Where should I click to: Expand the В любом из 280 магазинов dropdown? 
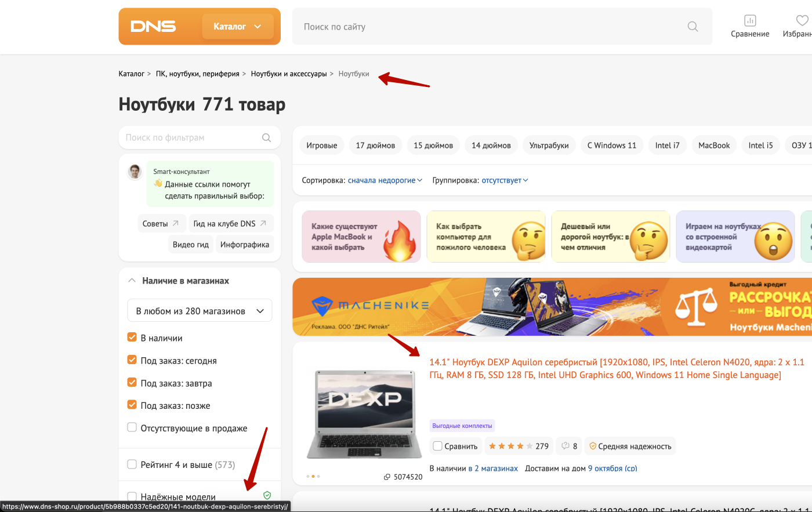[200, 311]
